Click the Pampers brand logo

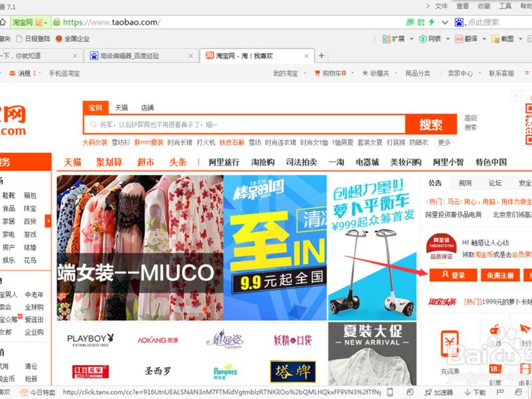pyautogui.click(x=225, y=371)
